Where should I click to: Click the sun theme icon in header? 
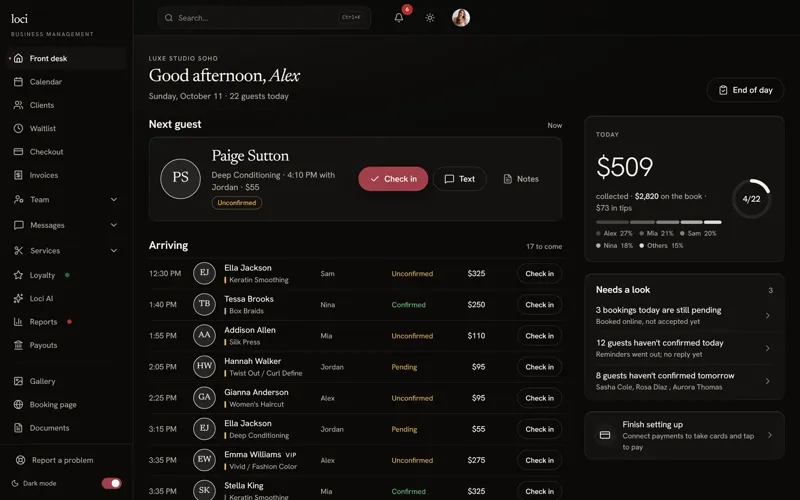coord(430,18)
